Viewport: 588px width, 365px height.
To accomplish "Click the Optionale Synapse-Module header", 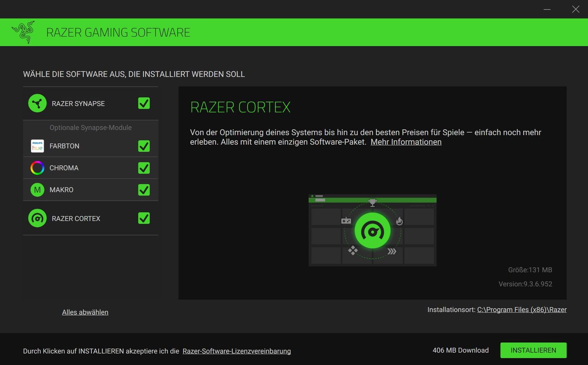I will point(91,128).
